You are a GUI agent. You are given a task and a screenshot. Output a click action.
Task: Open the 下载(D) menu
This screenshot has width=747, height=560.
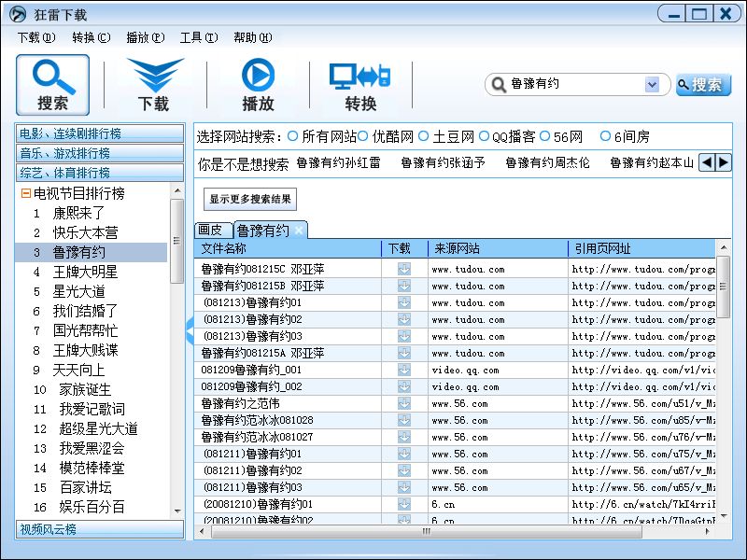[36, 37]
